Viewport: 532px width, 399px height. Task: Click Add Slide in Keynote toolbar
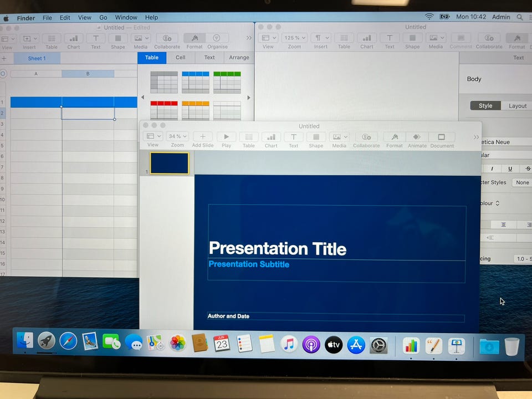coord(203,136)
